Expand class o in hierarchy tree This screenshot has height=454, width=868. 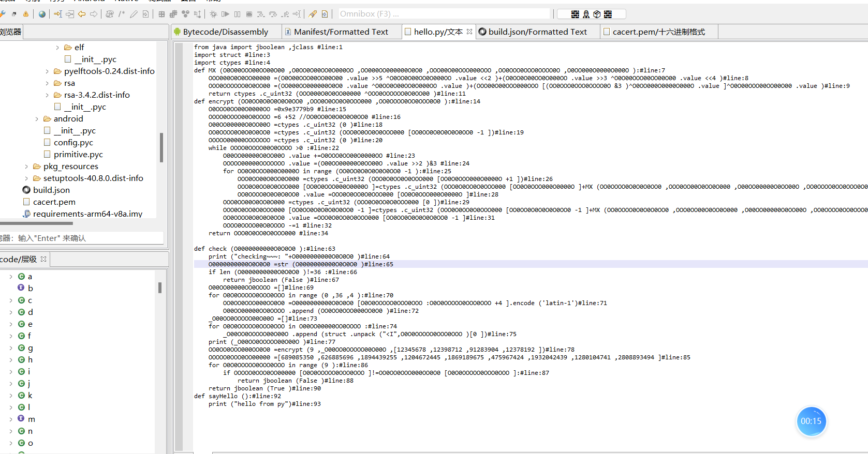(x=11, y=443)
